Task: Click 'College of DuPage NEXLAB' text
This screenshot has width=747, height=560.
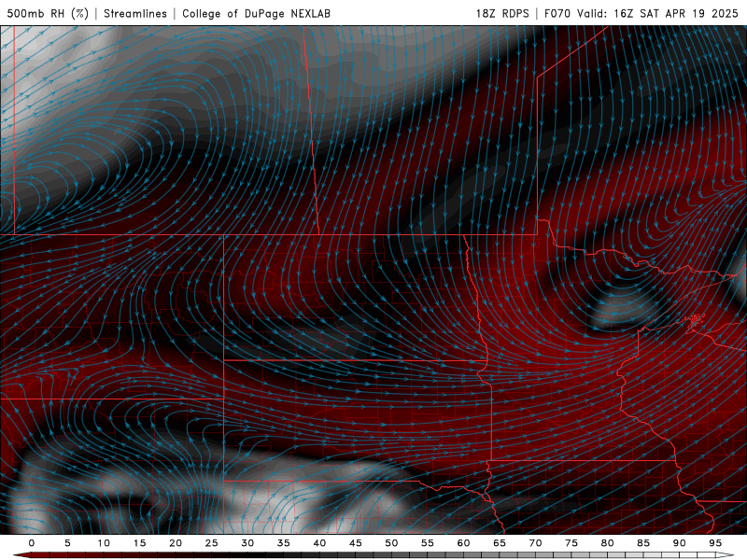Action: point(256,13)
